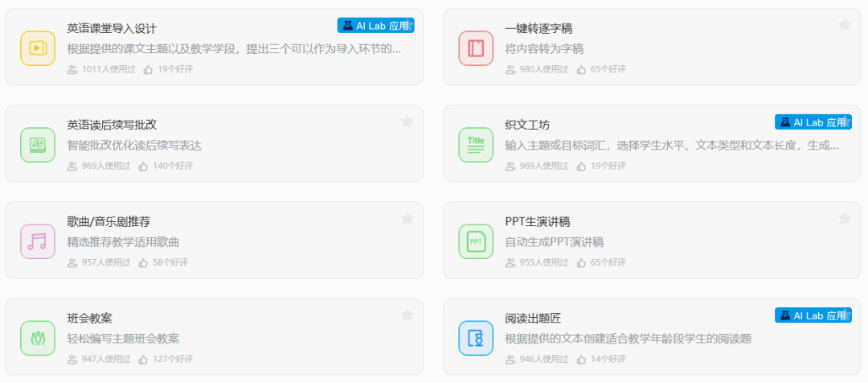Click the 955人使用过 count

(x=544, y=262)
